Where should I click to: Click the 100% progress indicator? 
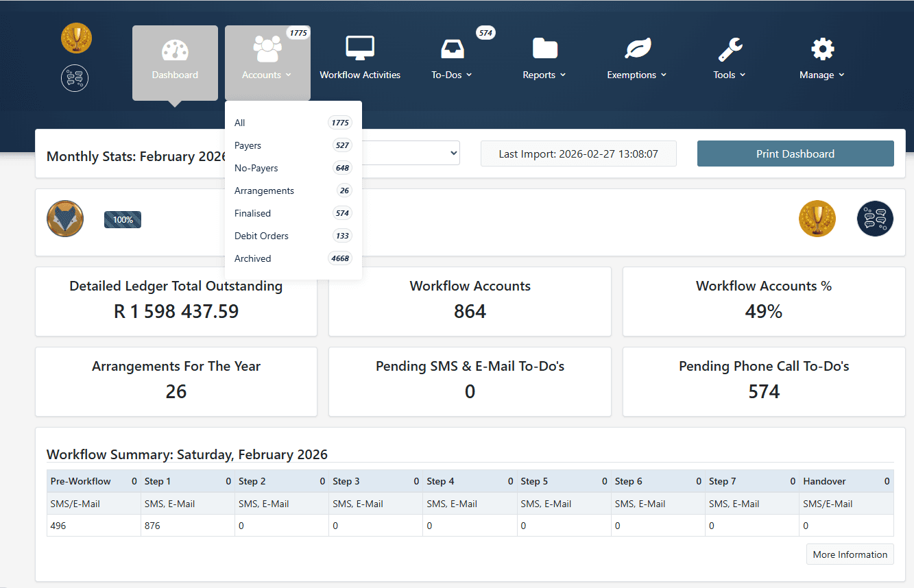(x=123, y=219)
